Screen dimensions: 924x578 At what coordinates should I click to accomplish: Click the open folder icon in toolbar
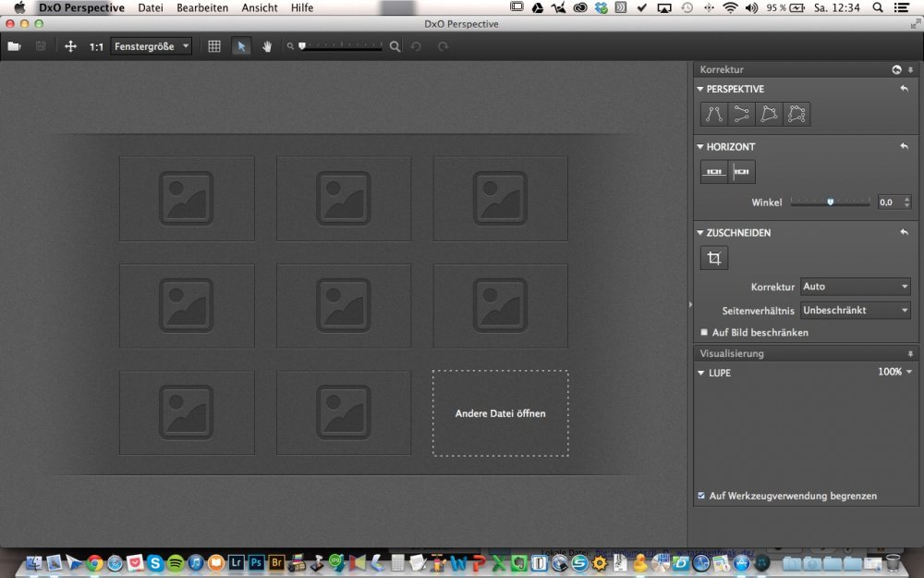point(14,46)
